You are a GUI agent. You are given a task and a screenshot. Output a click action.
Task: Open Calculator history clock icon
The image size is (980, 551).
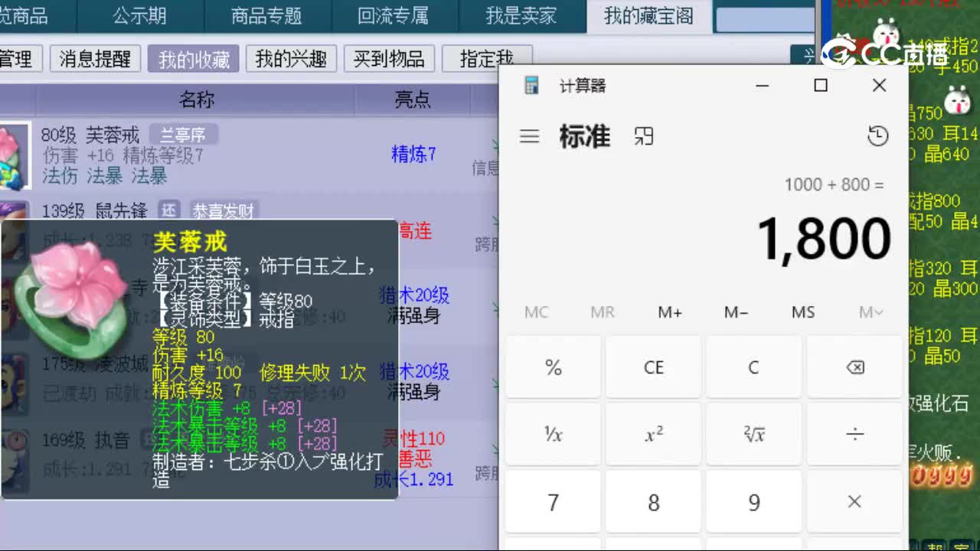877,136
